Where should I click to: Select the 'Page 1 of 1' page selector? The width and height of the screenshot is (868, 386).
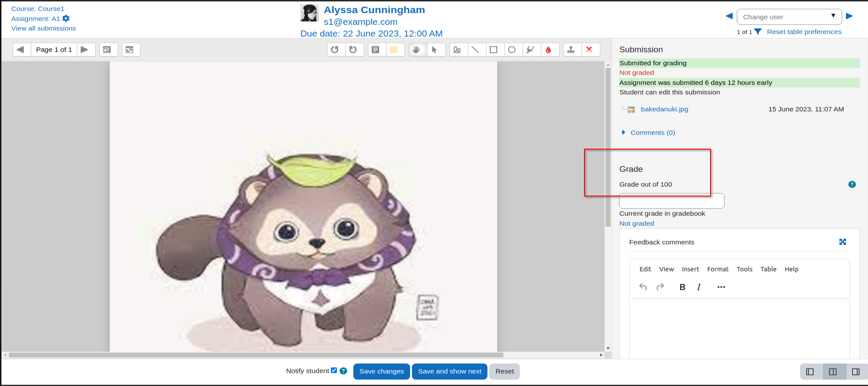tap(54, 50)
